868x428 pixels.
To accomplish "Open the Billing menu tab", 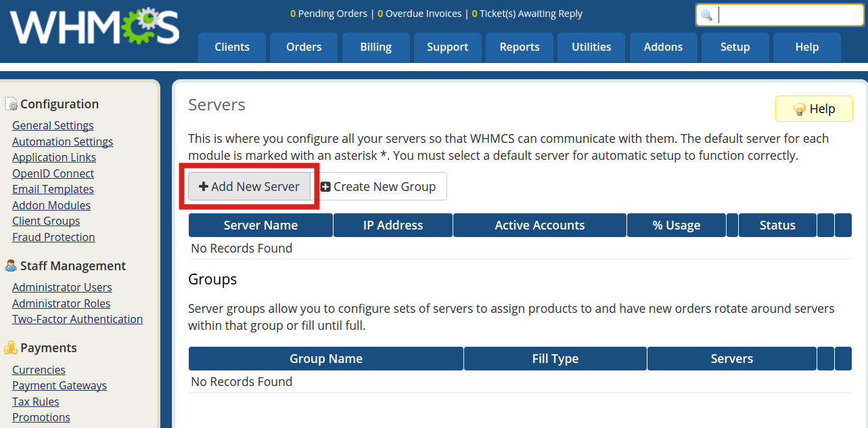I will [375, 47].
